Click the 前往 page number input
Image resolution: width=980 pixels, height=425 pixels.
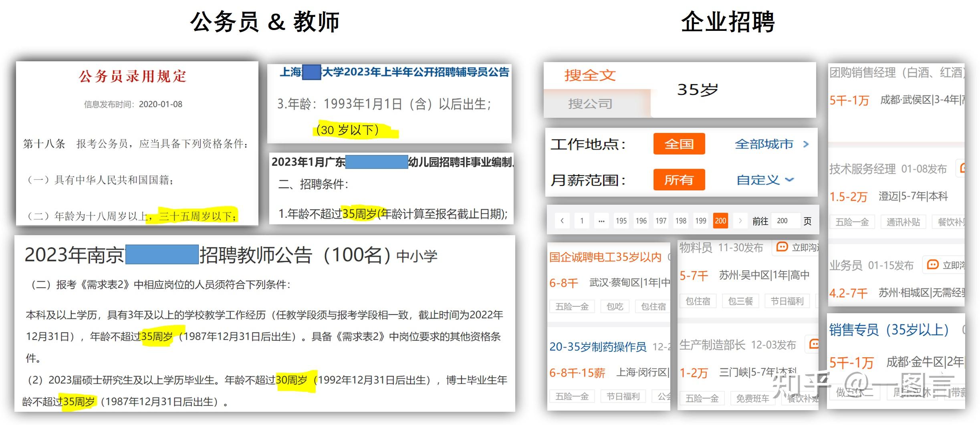(785, 221)
